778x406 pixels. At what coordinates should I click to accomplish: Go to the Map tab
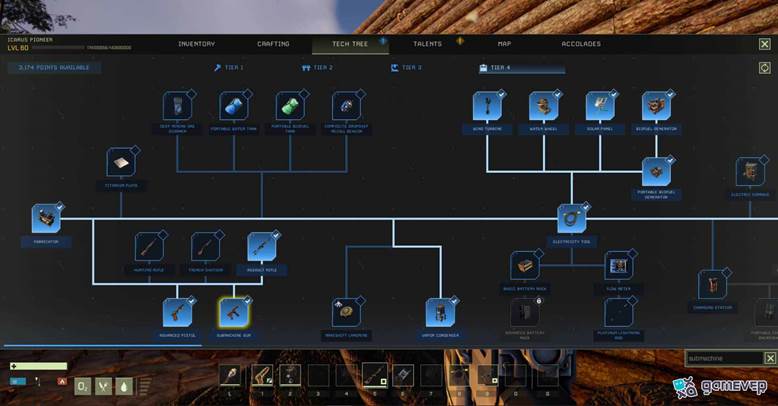tap(504, 44)
